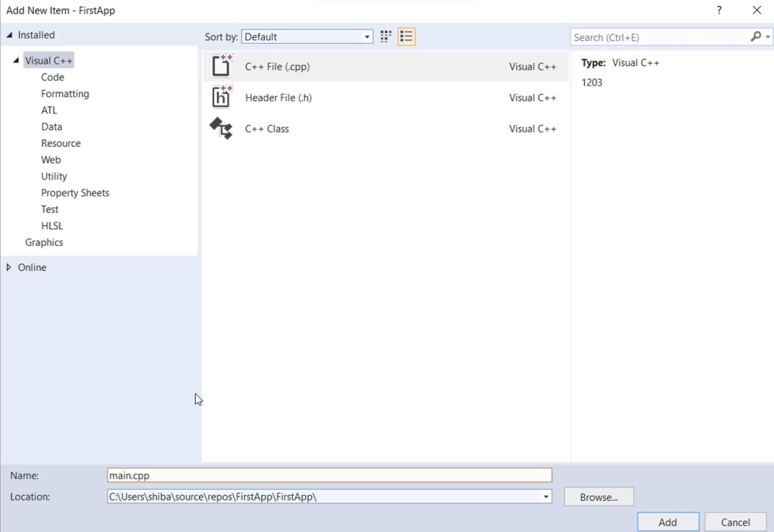Click the Add button
Image resolution: width=774 pixels, height=532 pixels.
[668, 522]
